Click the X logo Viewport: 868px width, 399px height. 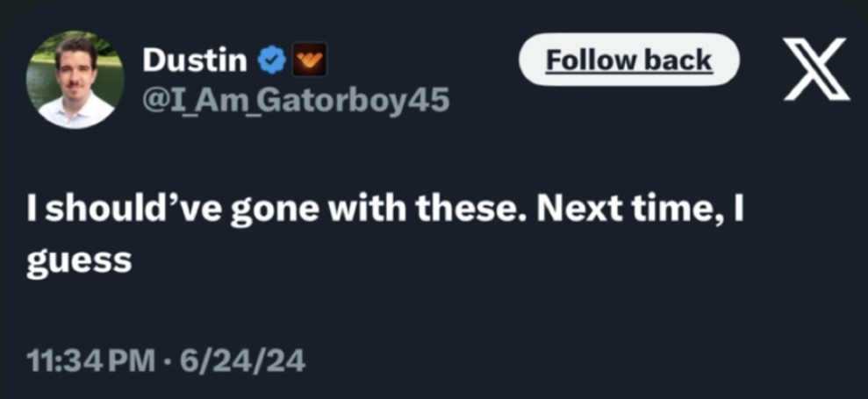click(815, 68)
